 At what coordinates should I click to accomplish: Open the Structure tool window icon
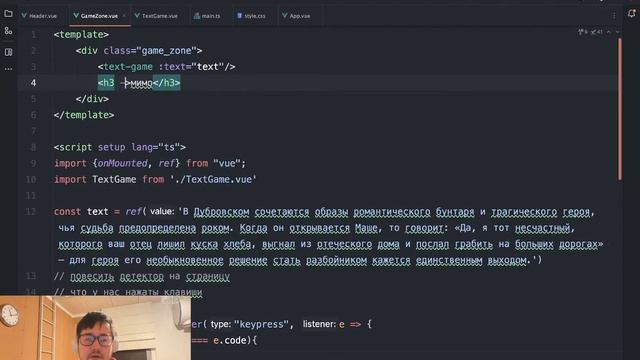(x=8, y=31)
